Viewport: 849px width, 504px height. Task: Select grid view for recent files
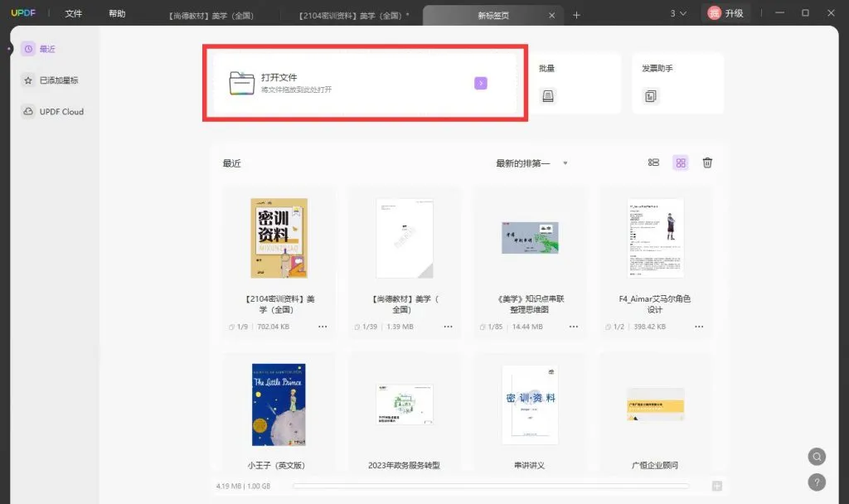[681, 162]
